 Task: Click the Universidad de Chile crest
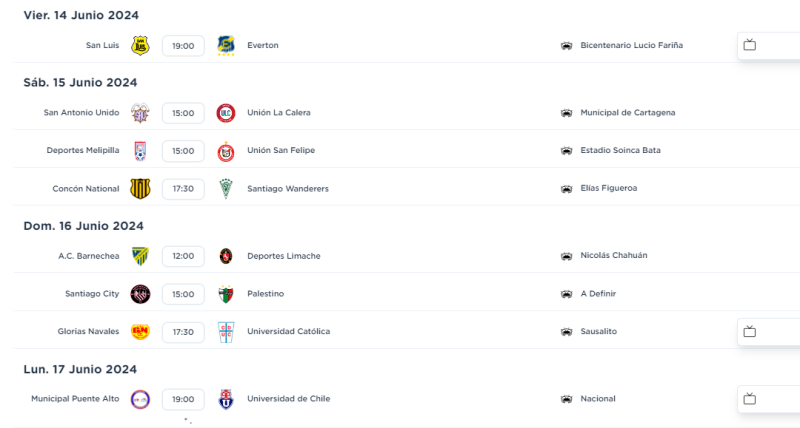(226, 399)
